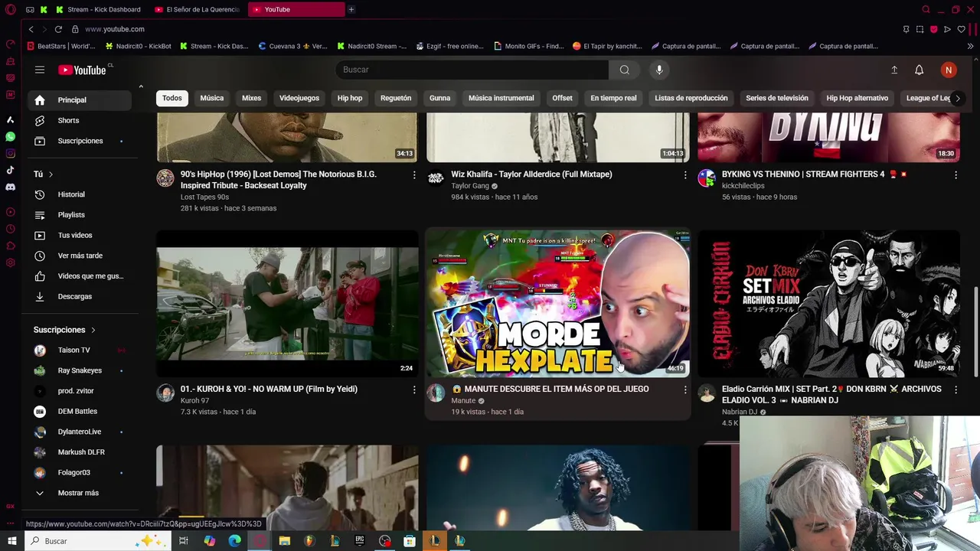Open Windows Start button
This screenshot has width=980, height=551.
(x=11, y=541)
